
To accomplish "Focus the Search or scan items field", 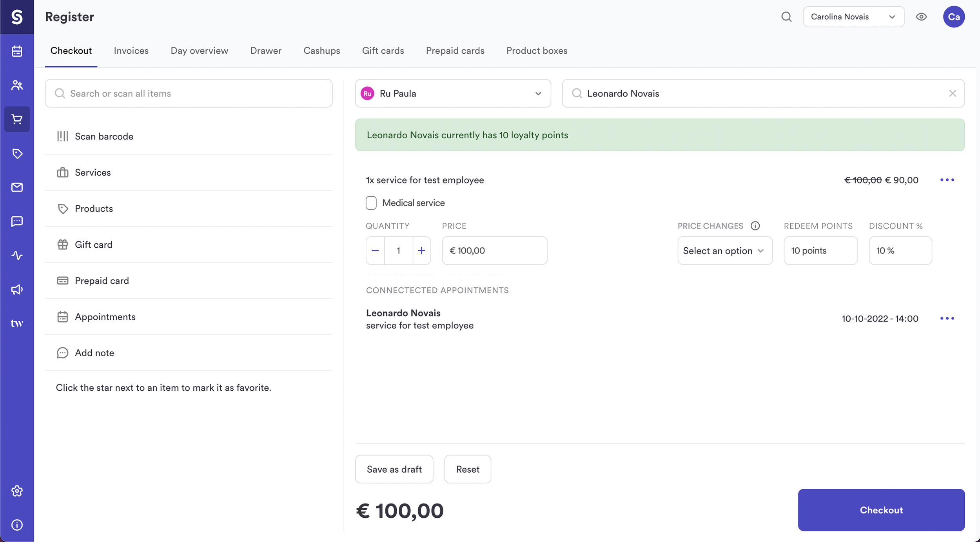I will pyautogui.click(x=189, y=93).
